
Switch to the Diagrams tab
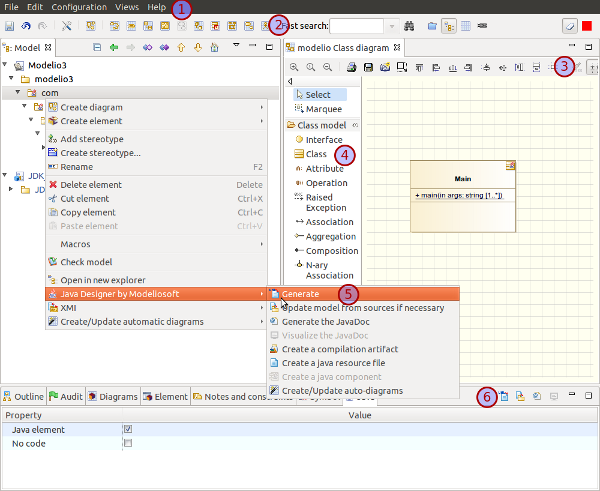113,397
